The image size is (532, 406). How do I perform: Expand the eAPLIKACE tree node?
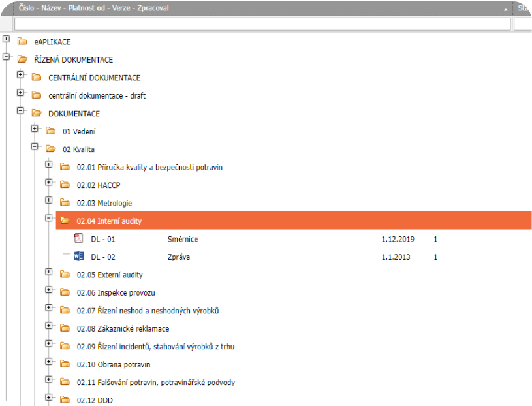(7, 40)
